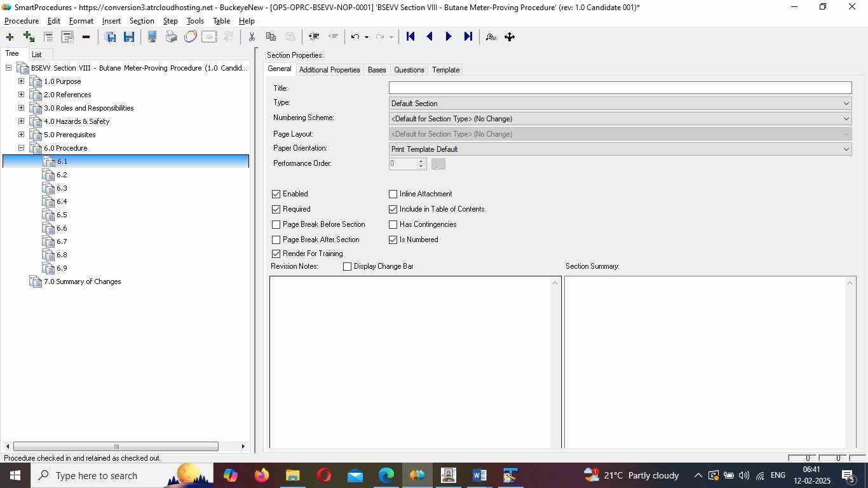Toggle Render For Training checkbox
Screen dimensions: 868x488
click(276, 254)
